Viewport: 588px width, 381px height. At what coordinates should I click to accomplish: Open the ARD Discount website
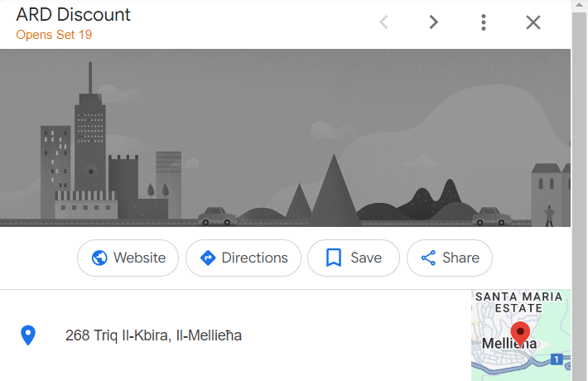click(128, 258)
